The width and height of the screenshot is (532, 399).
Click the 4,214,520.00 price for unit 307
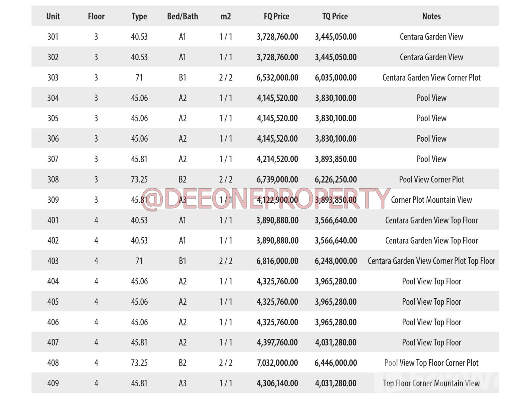277,159
